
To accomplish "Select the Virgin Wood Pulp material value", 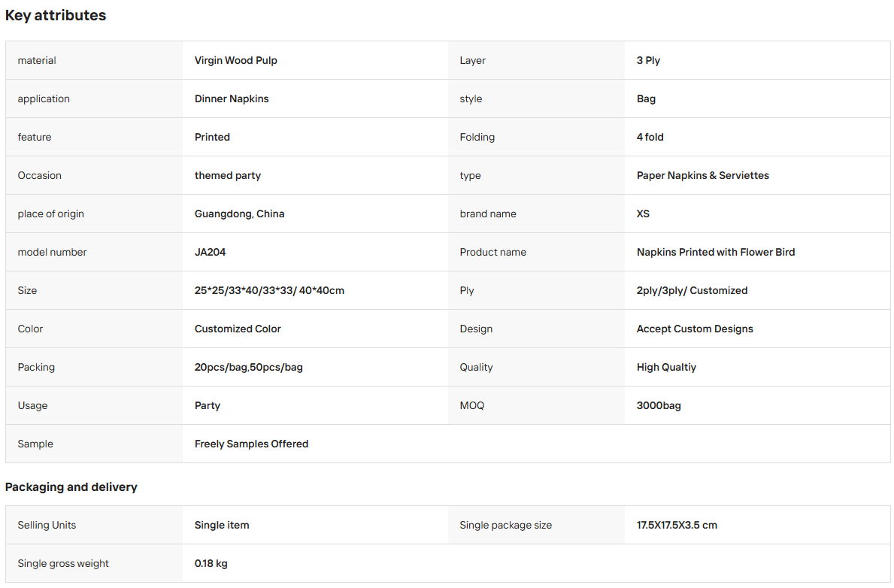I will coord(235,60).
